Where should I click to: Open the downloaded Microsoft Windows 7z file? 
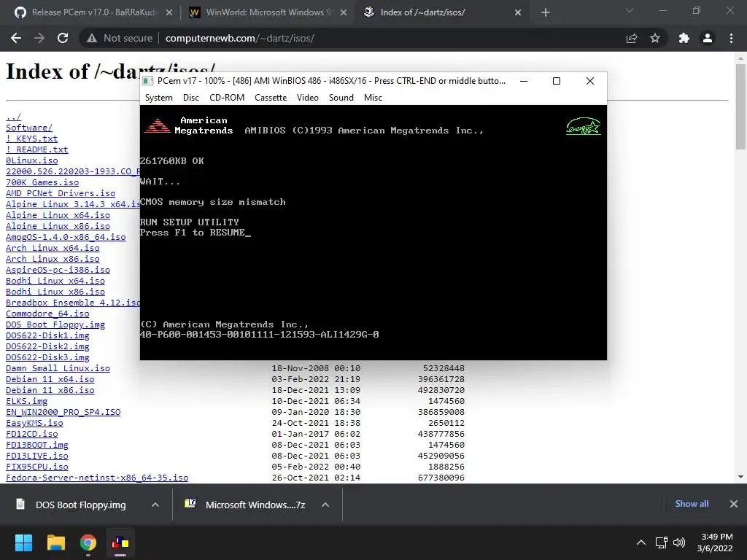255,505
